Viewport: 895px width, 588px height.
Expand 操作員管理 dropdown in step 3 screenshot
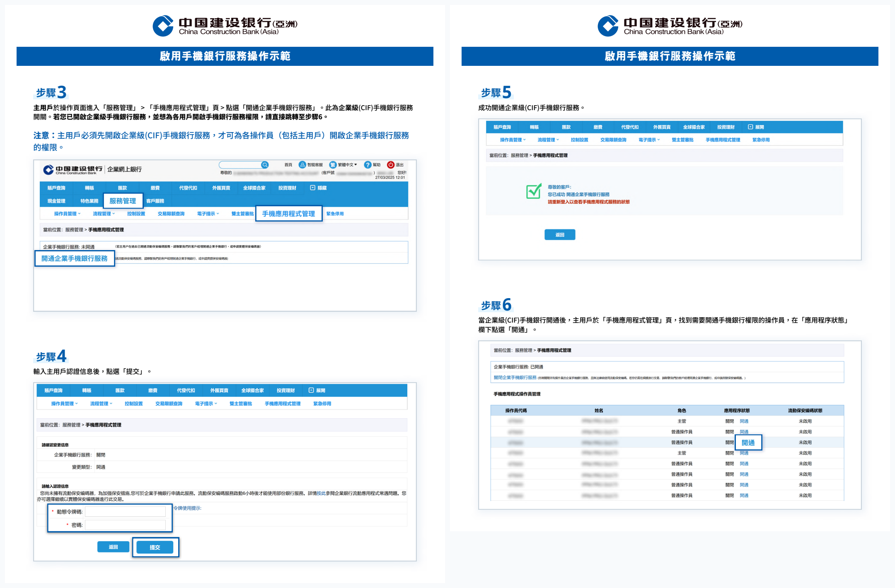tap(67, 214)
